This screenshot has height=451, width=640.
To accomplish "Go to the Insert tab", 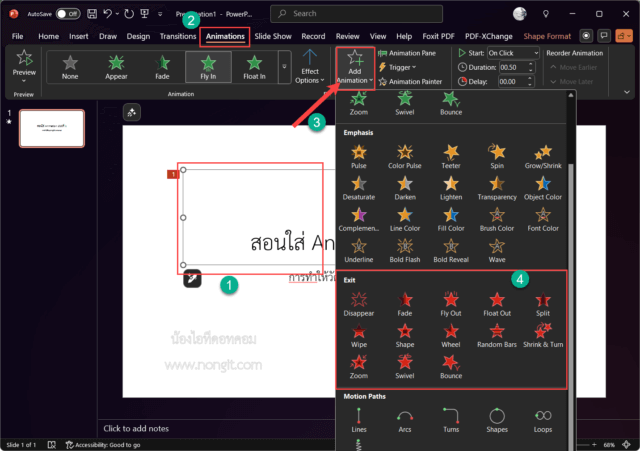I will point(78,36).
